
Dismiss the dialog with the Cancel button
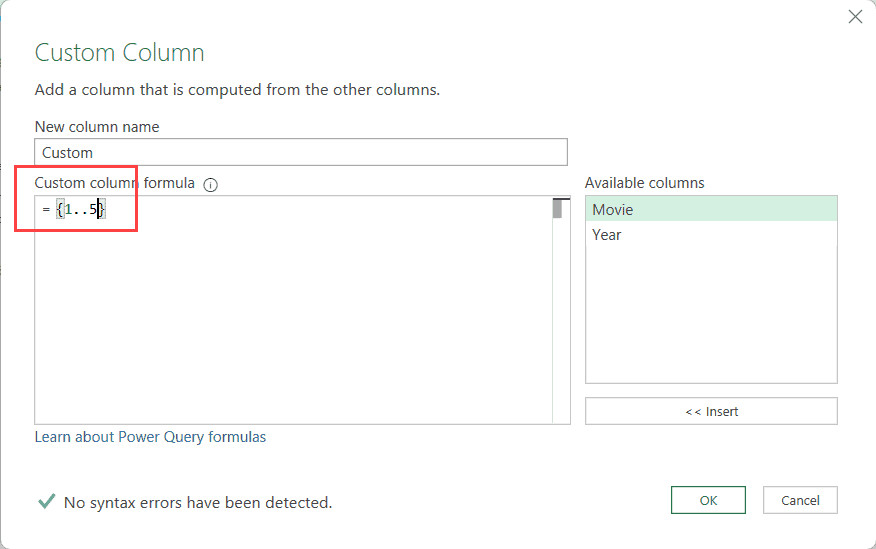(x=799, y=500)
